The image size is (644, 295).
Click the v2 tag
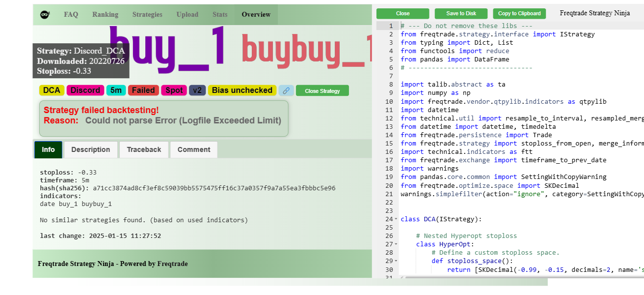197,90
